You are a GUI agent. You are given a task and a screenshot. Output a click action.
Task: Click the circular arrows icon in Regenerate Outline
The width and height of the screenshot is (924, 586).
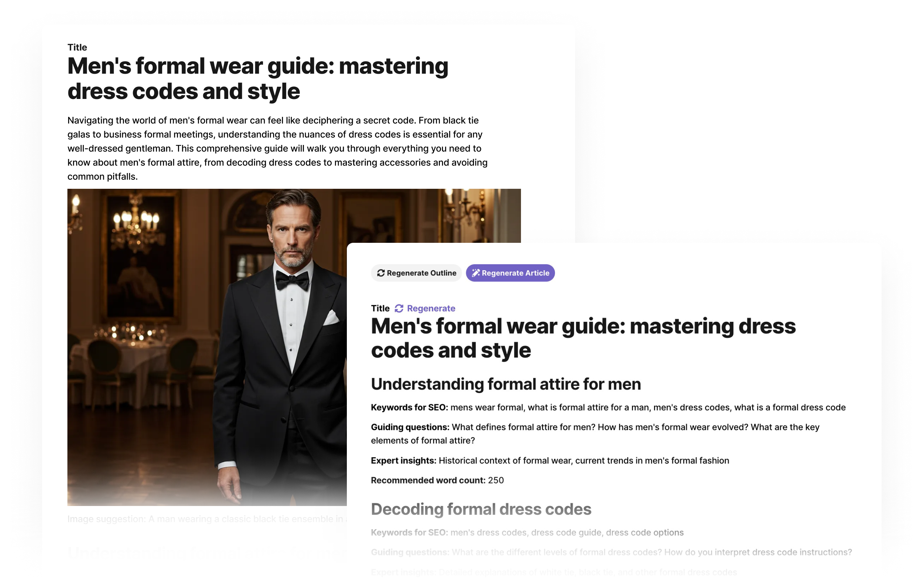point(381,273)
